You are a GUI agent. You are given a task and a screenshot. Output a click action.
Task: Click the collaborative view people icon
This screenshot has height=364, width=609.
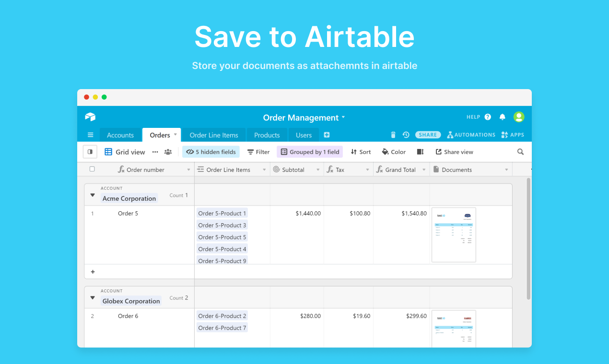(168, 152)
